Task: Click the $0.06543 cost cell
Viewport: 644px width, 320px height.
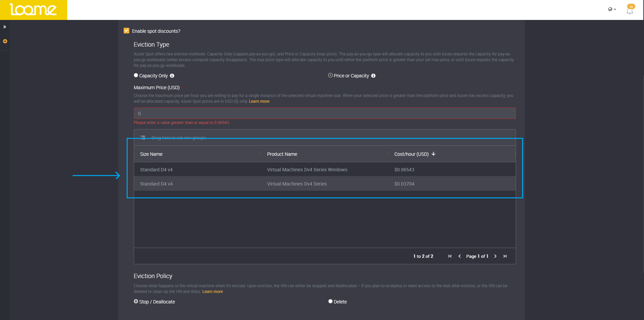Action: (404, 170)
